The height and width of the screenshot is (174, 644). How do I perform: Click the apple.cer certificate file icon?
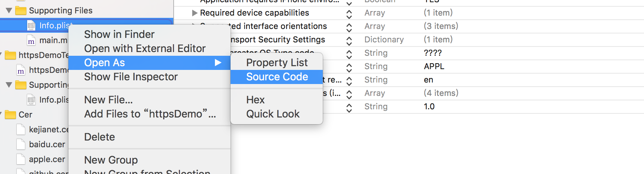coord(21,159)
